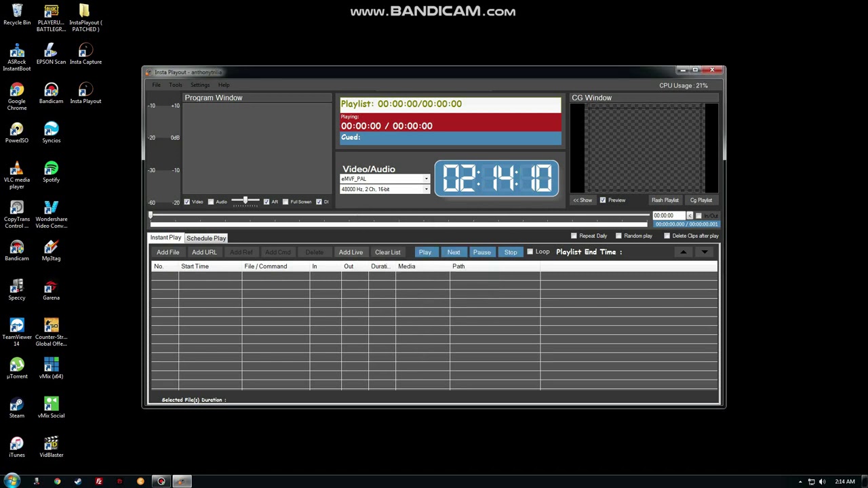This screenshot has width=868, height=488.
Task: Click the Add Live button
Action: 351,252
